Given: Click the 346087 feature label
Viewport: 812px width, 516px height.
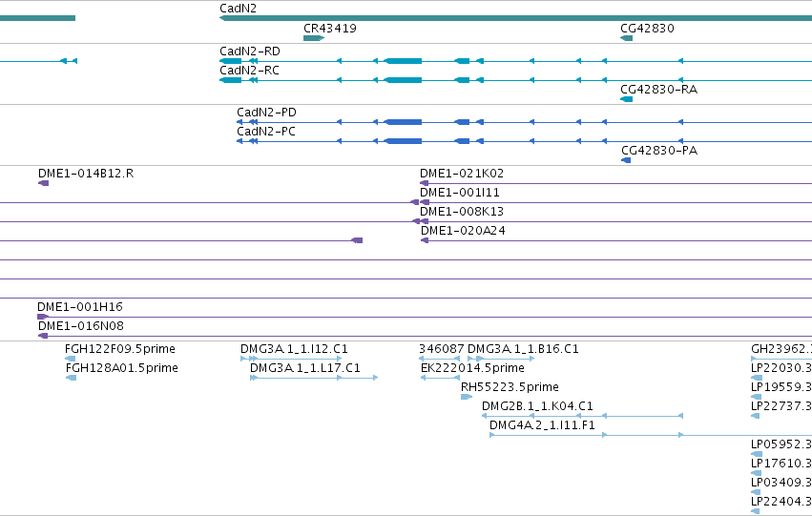Looking at the screenshot, I should (x=442, y=349).
